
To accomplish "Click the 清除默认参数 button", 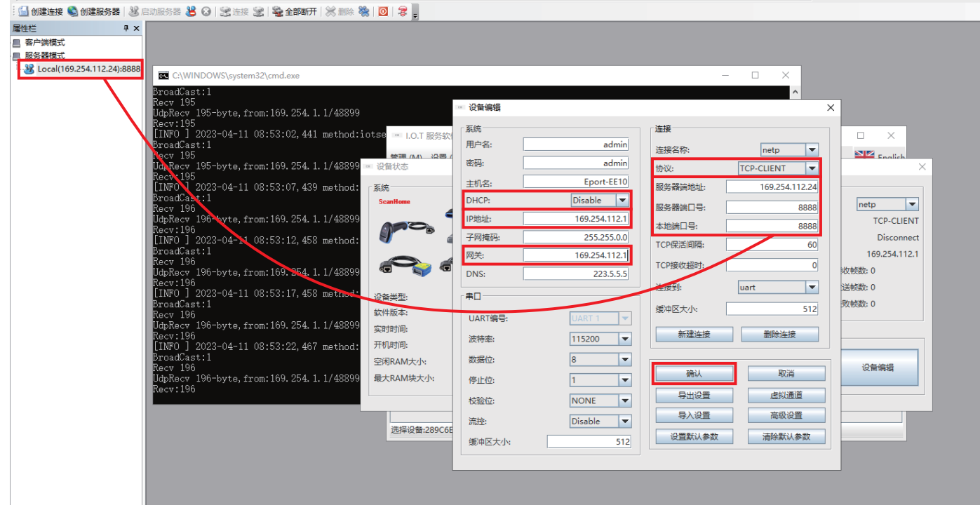I will point(786,436).
